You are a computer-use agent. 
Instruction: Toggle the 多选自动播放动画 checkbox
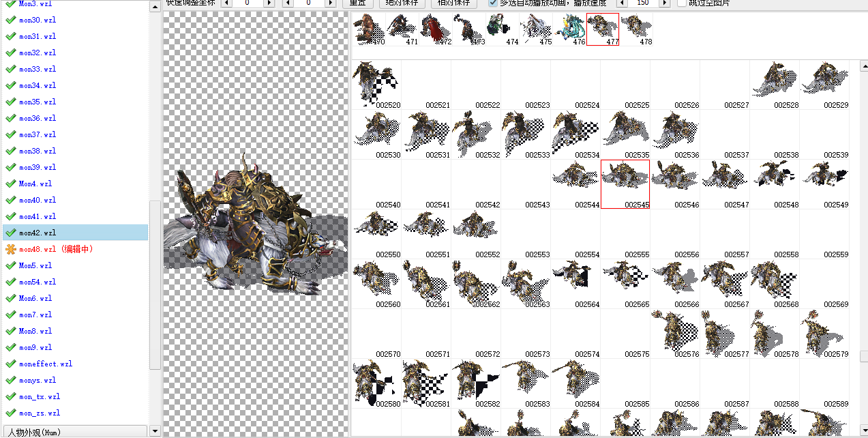(493, 3)
